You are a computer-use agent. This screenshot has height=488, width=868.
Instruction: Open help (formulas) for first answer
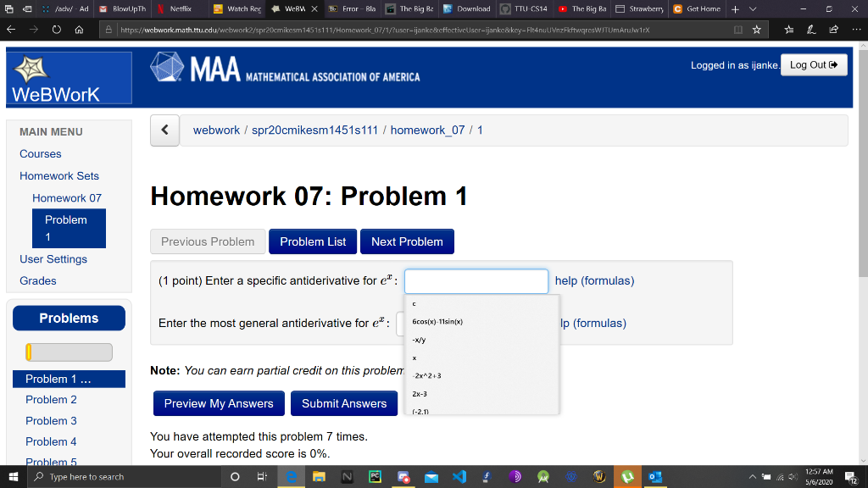tap(594, 280)
